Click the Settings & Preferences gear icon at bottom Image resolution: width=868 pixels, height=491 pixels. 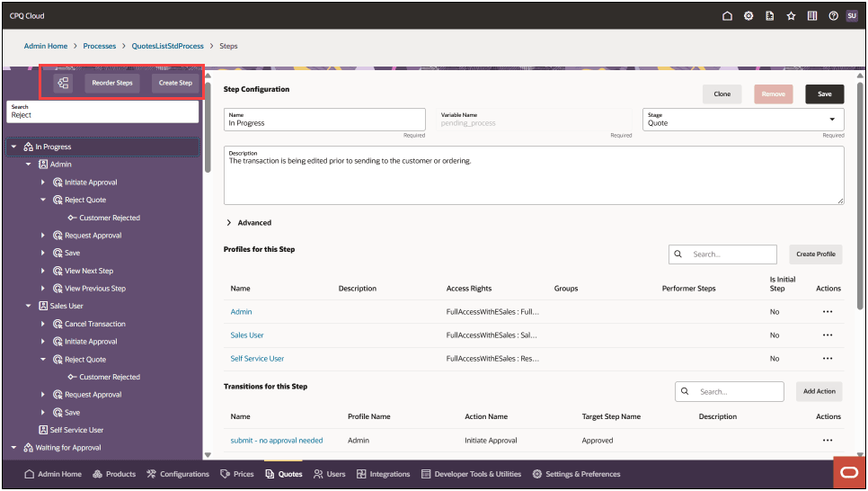coord(537,475)
